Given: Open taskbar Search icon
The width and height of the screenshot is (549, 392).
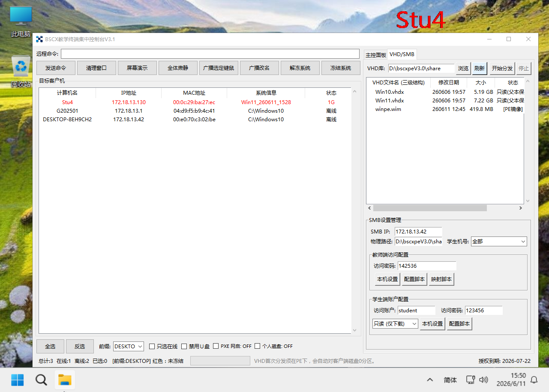Looking at the screenshot, I should tap(41, 380).
